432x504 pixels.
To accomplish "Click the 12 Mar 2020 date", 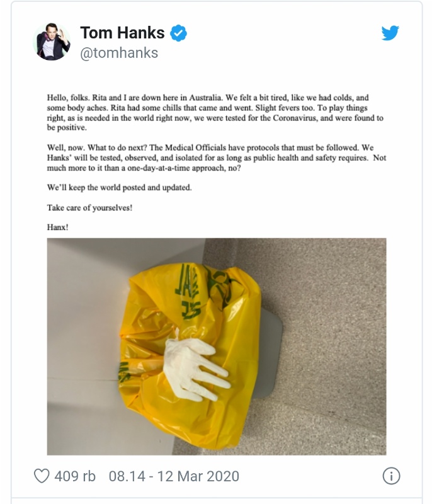I will (198, 476).
